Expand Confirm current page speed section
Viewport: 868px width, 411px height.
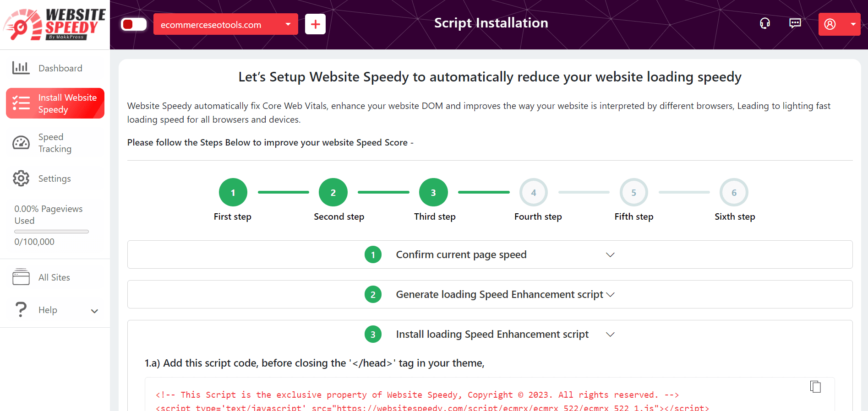(490, 254)
